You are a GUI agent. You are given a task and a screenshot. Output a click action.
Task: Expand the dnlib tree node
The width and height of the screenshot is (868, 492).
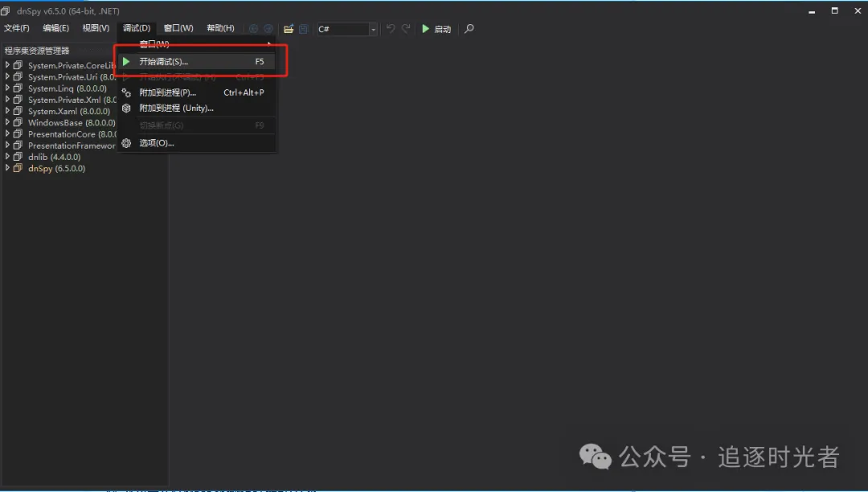(x=7, y=157)
